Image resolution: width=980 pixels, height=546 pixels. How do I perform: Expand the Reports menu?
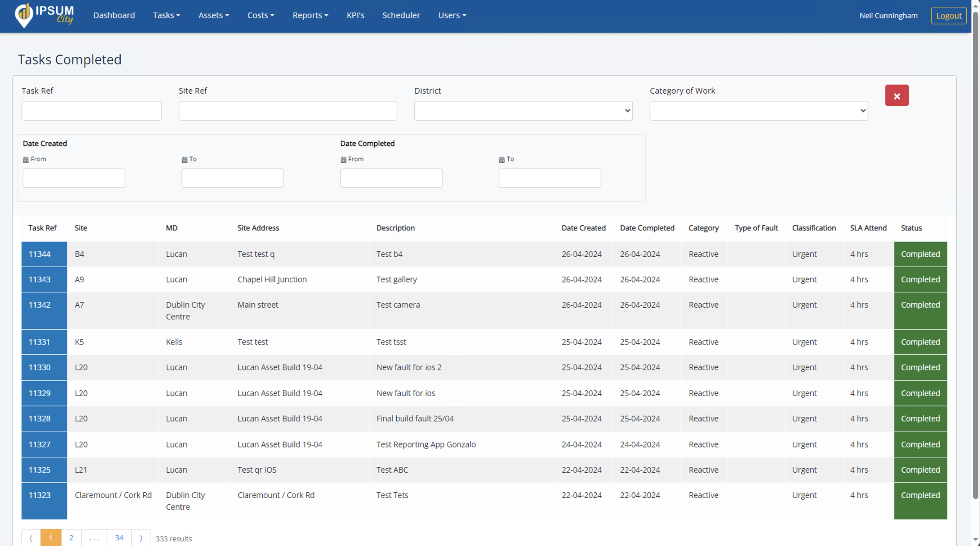pyautogui.click(x=310, y=15)
